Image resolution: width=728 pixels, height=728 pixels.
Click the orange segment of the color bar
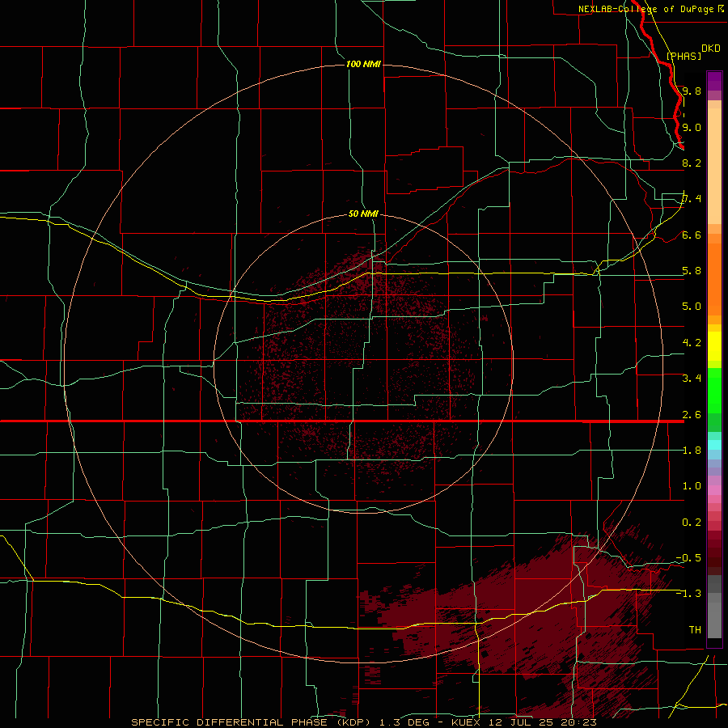tap(714, 280)
